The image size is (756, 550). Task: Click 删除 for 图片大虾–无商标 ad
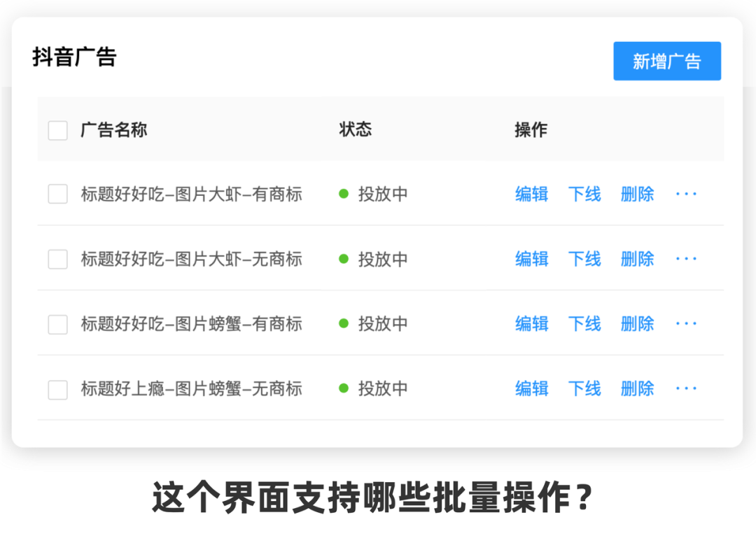click(x=637, y=259)
